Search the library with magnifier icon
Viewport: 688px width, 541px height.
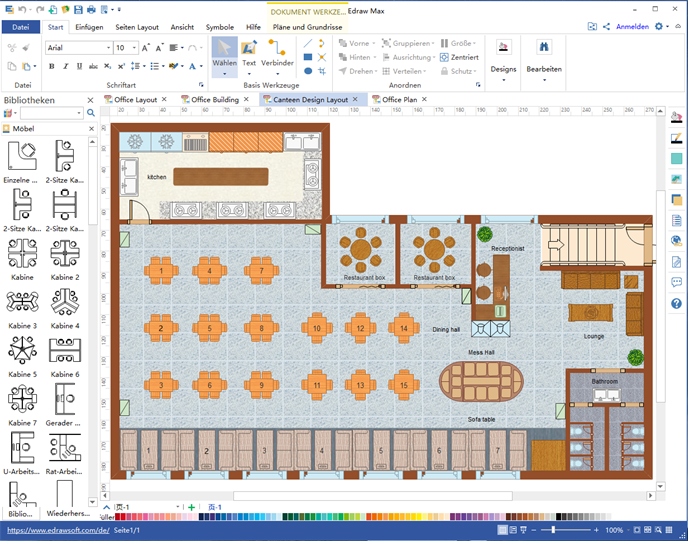[x=91, y=113]
